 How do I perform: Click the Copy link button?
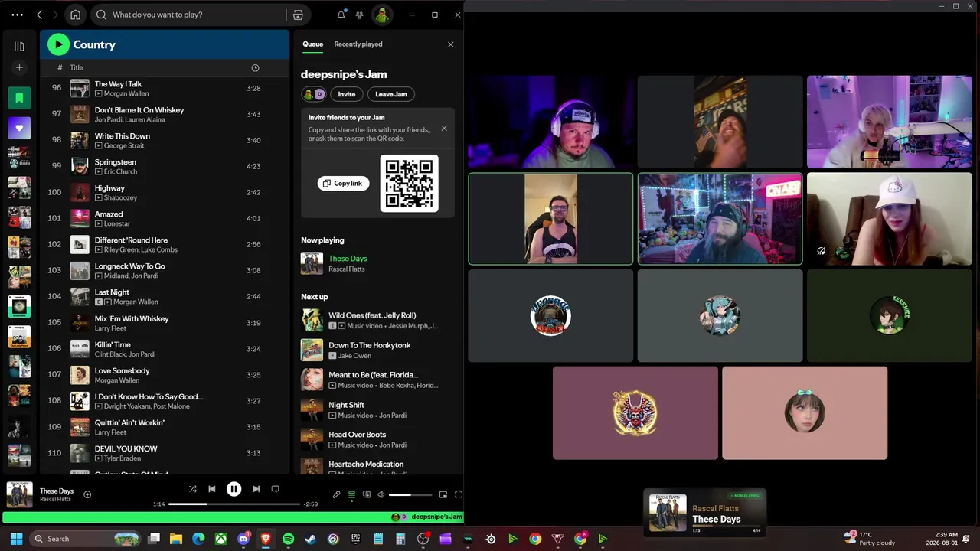pos(343,184)
